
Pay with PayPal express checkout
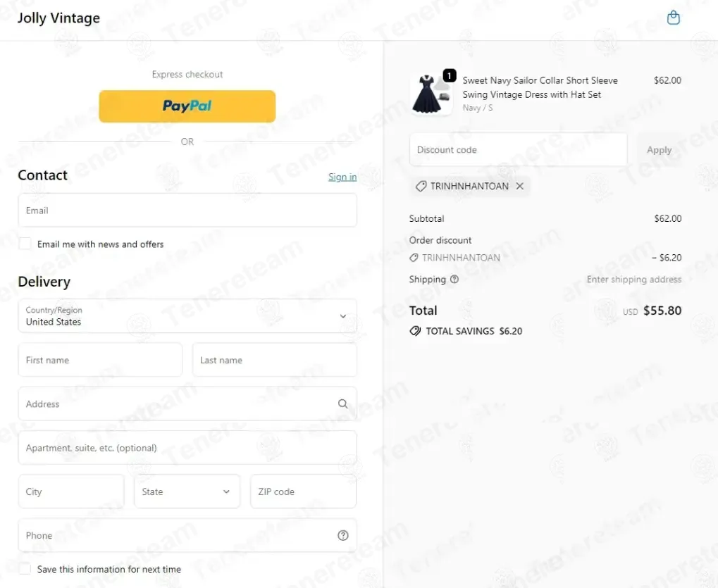(187, 106)
